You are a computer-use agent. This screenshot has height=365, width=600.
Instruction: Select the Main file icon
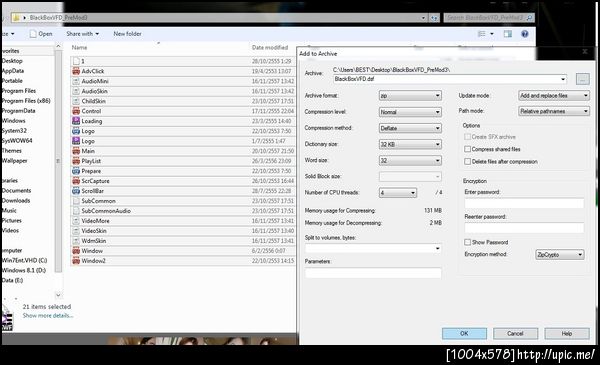pos(76,151)
